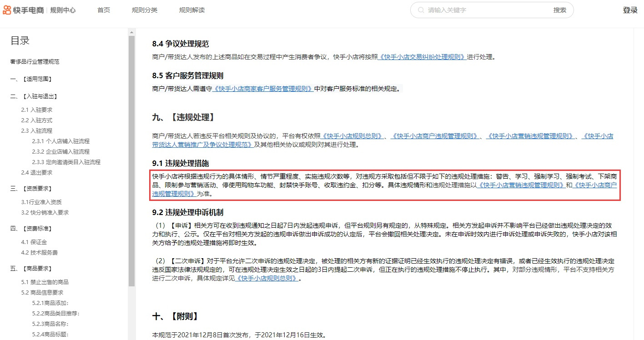Click the sidebar scrollbar up arrow
The width and height of the screenshot is (644, 340).
tap(131, 32)
